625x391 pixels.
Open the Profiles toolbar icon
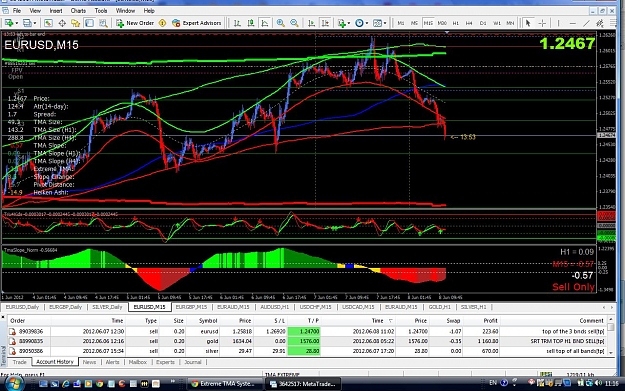27,23
